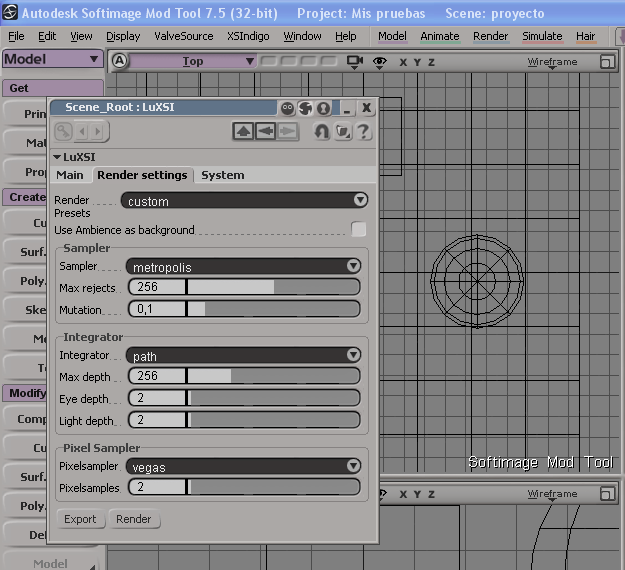The width and height of the screenshot is (625, 570).
Task: Toggle the X axis in the Top viewport
Action: pyautogui.click(x=403, y=62)
